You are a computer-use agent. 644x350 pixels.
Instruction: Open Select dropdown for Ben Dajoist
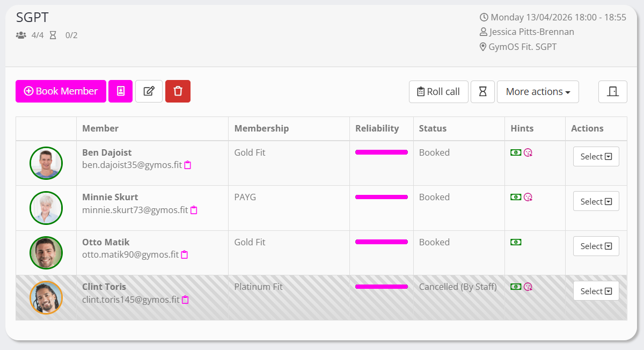click(x=596, y=157)
